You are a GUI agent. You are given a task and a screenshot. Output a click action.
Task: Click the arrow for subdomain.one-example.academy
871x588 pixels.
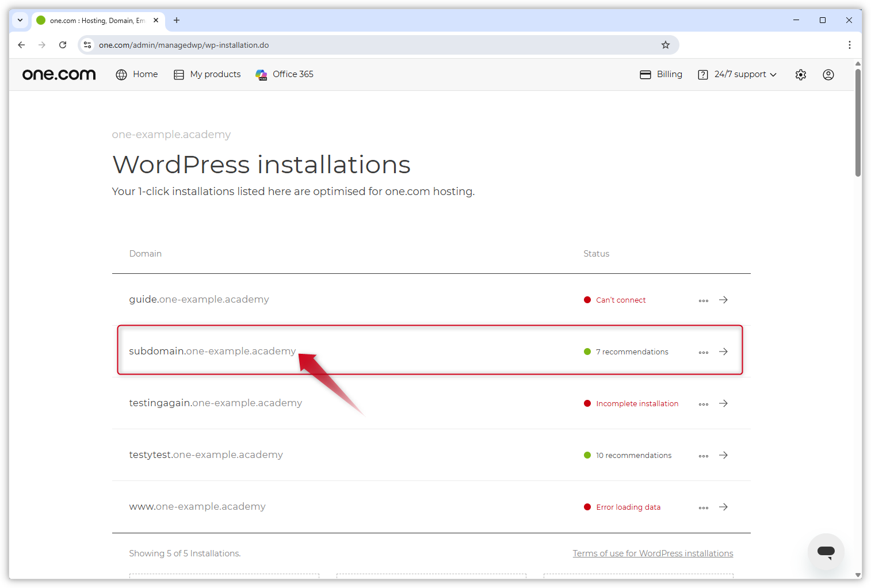[724, 352]
